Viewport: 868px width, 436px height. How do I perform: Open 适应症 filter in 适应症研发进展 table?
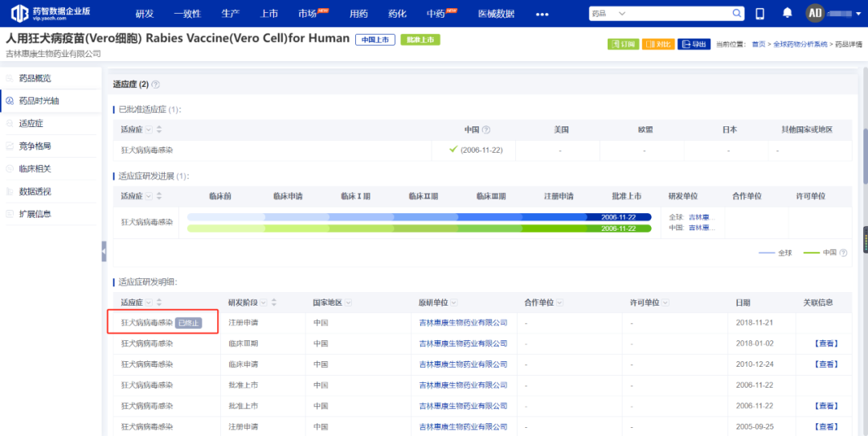149,196
